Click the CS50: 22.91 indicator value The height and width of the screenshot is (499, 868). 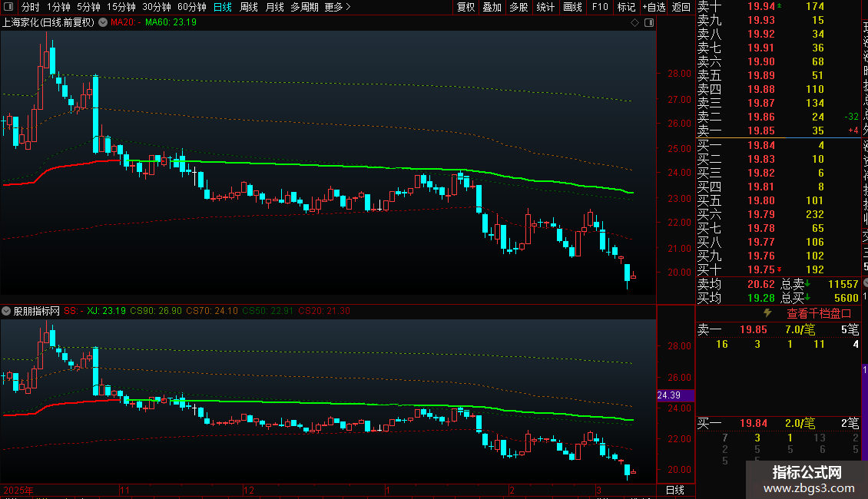click(267, 311)
